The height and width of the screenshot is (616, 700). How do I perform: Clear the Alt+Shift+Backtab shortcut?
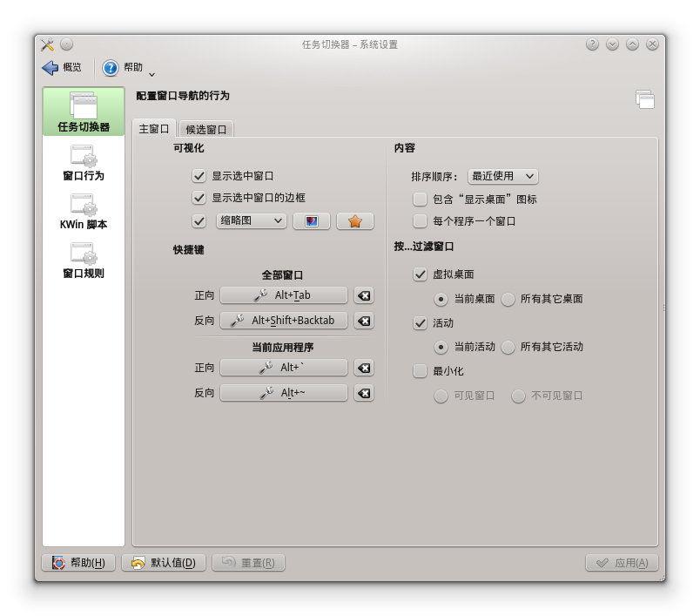point(364,321)
